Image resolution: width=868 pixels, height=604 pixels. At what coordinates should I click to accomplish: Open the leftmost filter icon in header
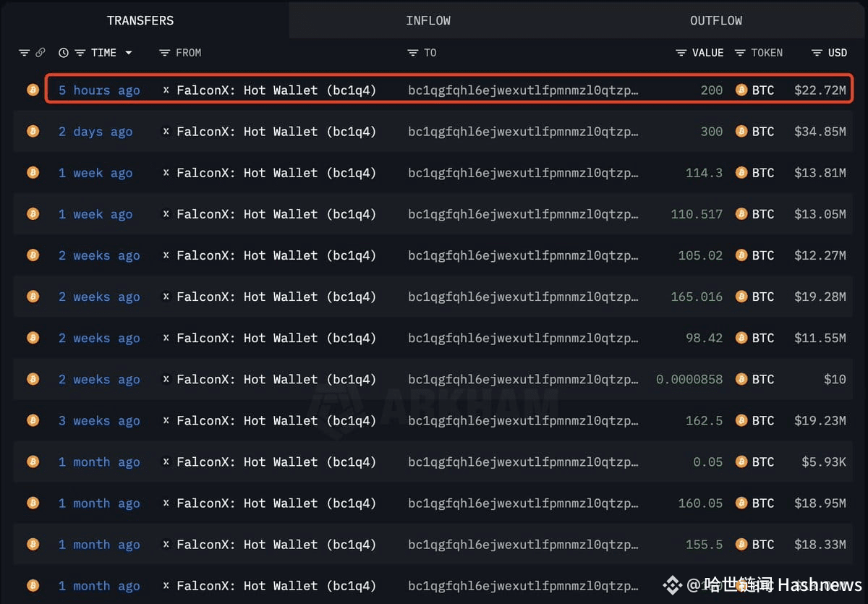click(x=24, y=53)
